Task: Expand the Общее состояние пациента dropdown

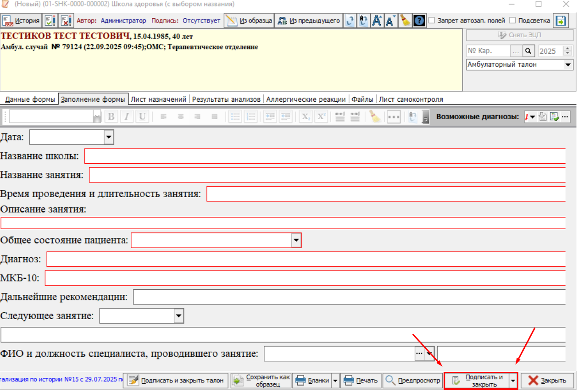Action: click(x=296, y=240)
